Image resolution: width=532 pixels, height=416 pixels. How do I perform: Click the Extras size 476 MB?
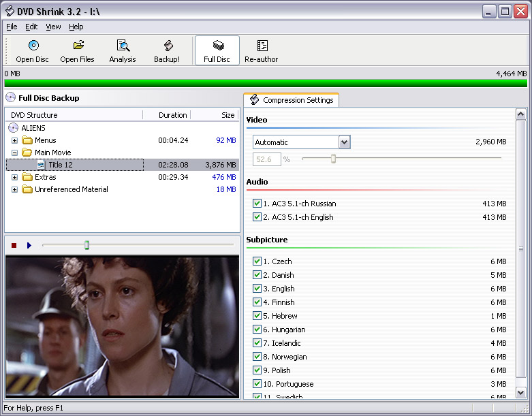click(224, 177)
